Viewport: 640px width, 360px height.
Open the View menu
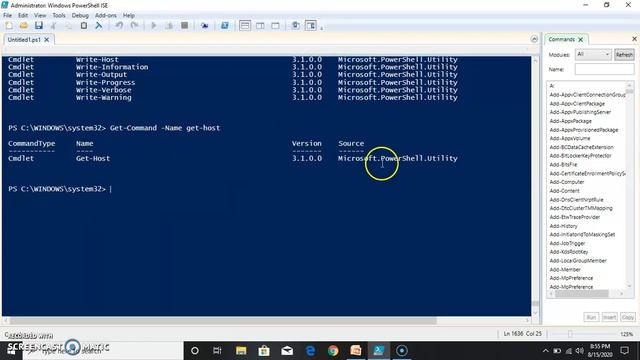[40, 16]
